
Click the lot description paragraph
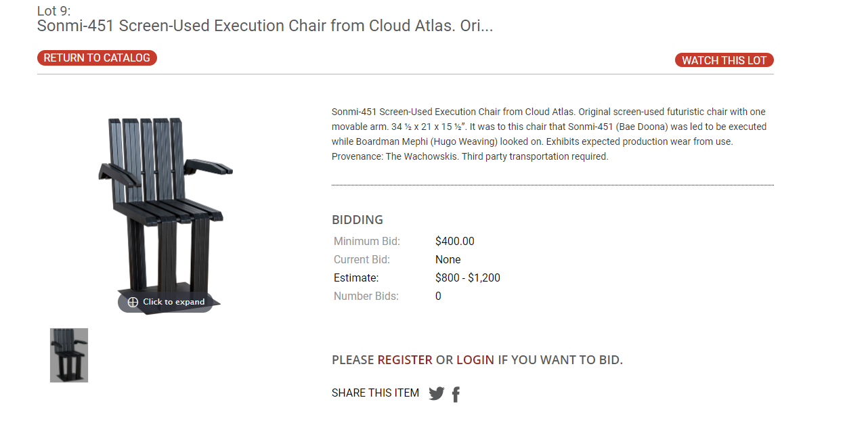click(x=548, y=134)
